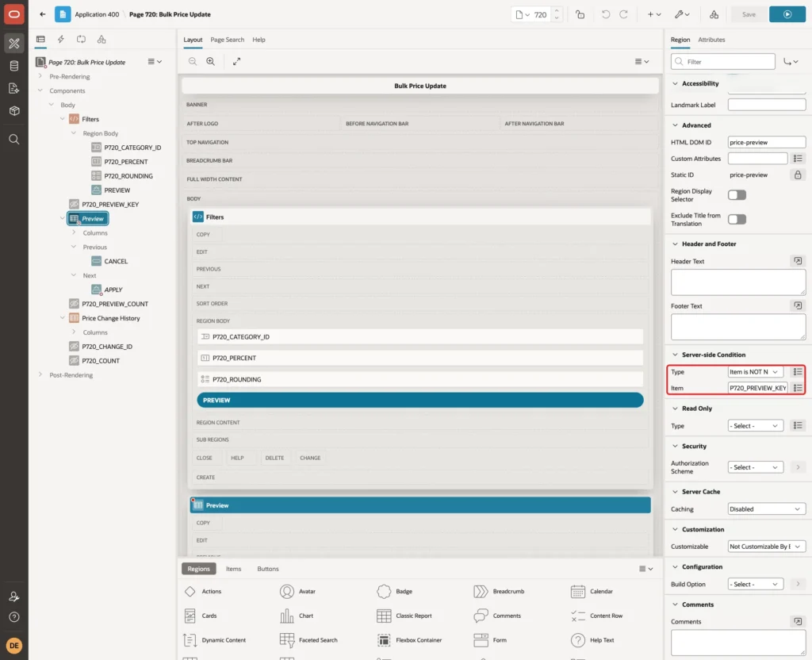Select Price Change History region in tree

tap(111, 318)
